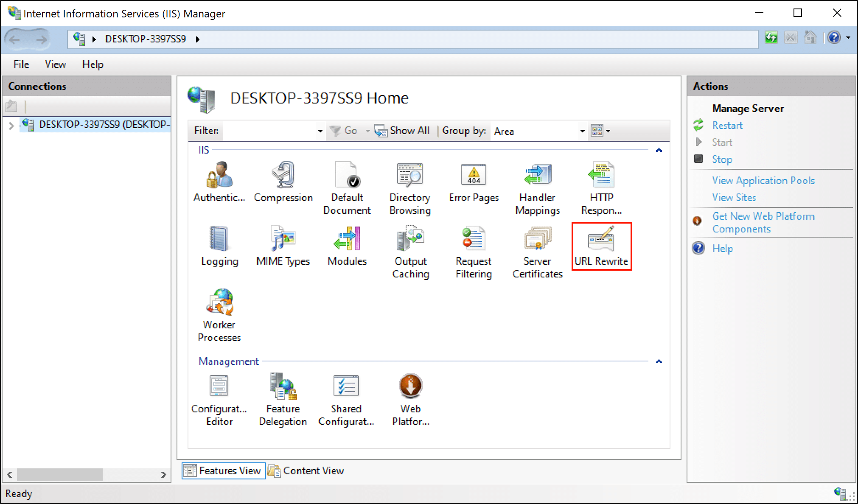
Task: Click the Restart server link
Action: click(x=727, y=126)
